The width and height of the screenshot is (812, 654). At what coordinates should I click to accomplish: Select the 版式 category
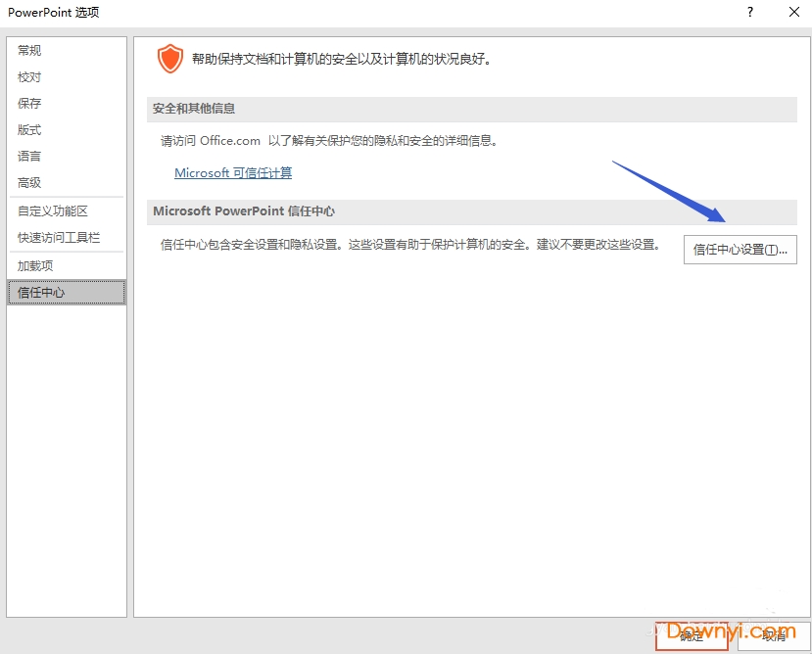[30, 130]
